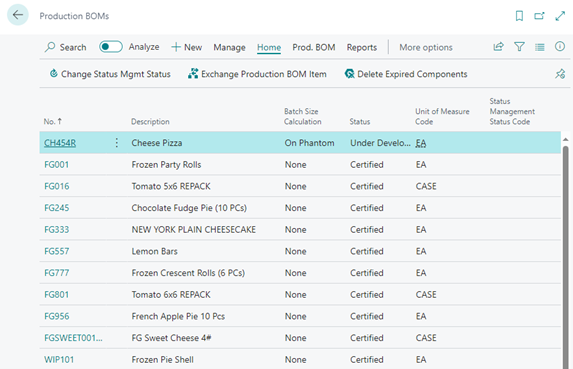Click the On Phantom batch size cell

point(310,143)
